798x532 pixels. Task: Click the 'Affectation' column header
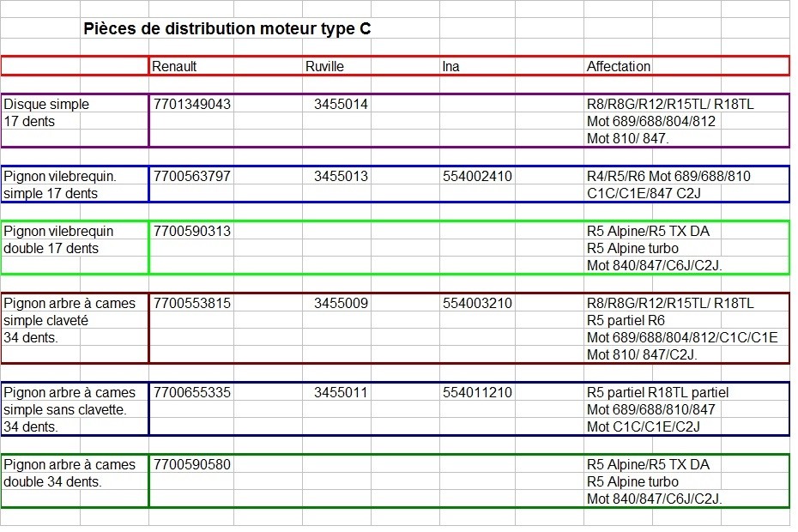pyautogui.click(x=619, y=67)
